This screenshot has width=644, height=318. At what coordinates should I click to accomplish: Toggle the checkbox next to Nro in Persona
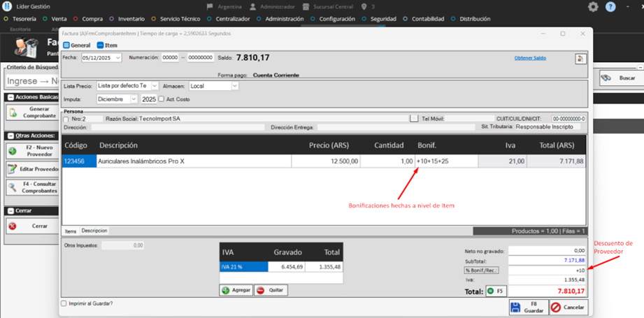66,120
